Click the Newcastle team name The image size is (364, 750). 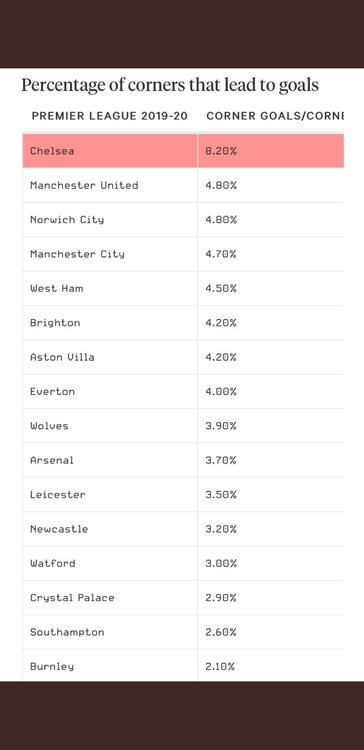pyautogui.click(x=59, y=529)
